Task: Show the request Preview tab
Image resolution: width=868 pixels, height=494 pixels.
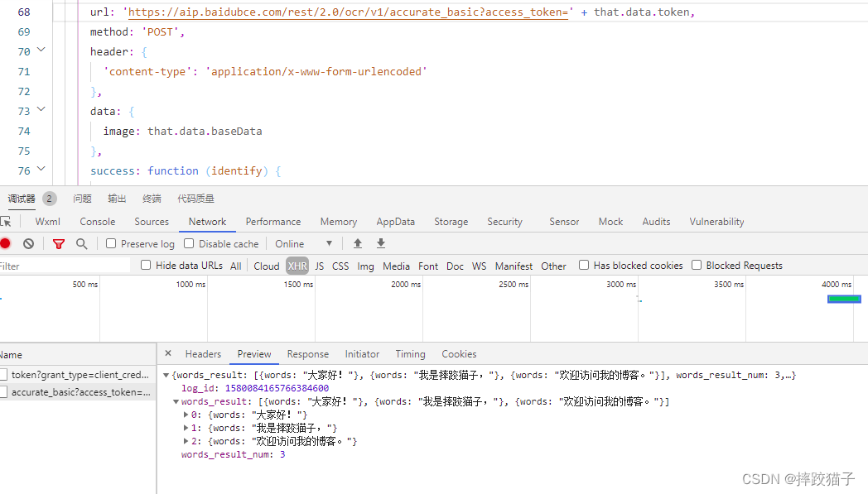Action: click(x=254, y=354)
